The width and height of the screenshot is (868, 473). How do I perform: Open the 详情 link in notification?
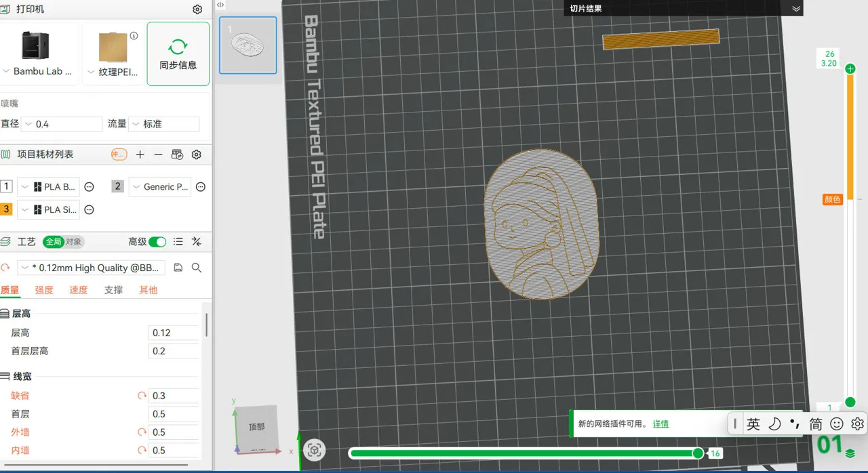tap(660, 424)
